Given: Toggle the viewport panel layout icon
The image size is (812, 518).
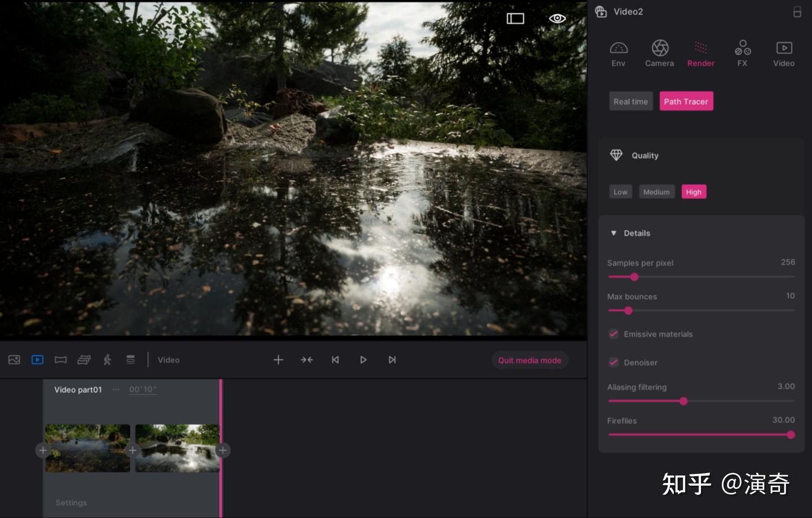Looking at the screenshot, I should [515, 19].
